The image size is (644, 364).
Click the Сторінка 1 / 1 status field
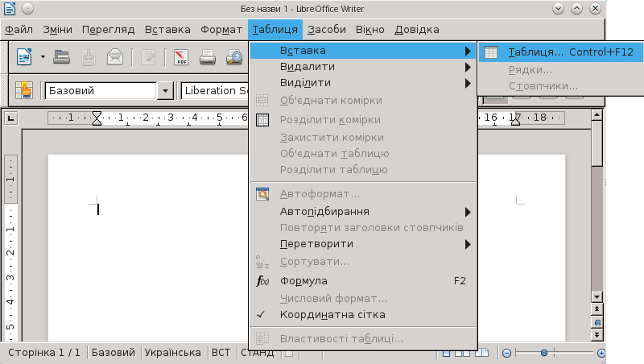pyautogui.click(x=44, y=353)
